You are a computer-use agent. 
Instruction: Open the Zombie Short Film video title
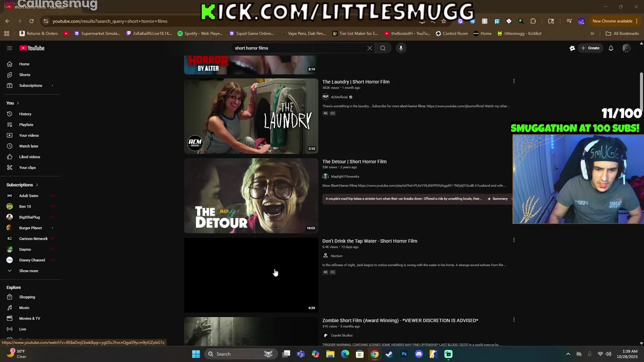[400, 321]
